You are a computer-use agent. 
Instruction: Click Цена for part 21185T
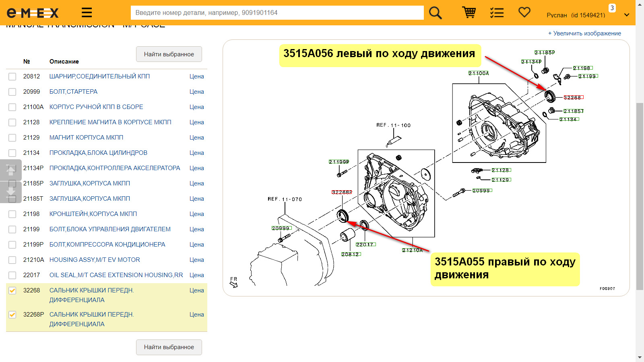(x=197, y=199)
